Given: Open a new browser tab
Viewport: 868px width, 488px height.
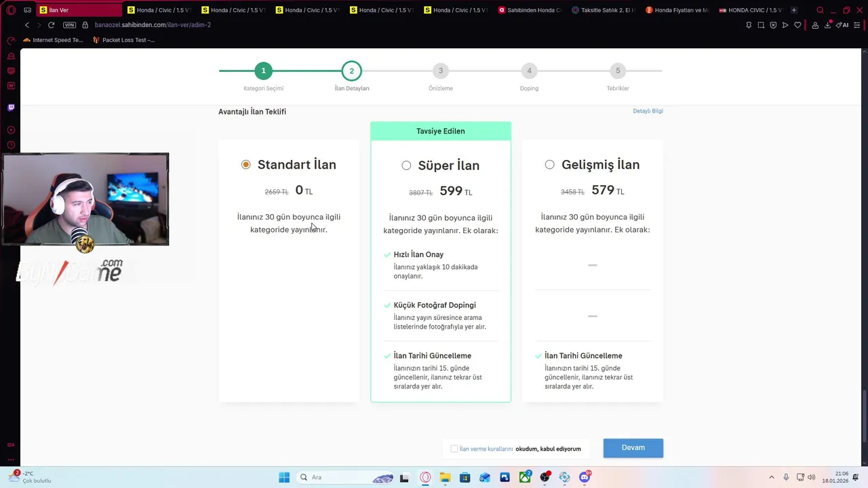Looking at the screenshot, I should coord(794,10).
